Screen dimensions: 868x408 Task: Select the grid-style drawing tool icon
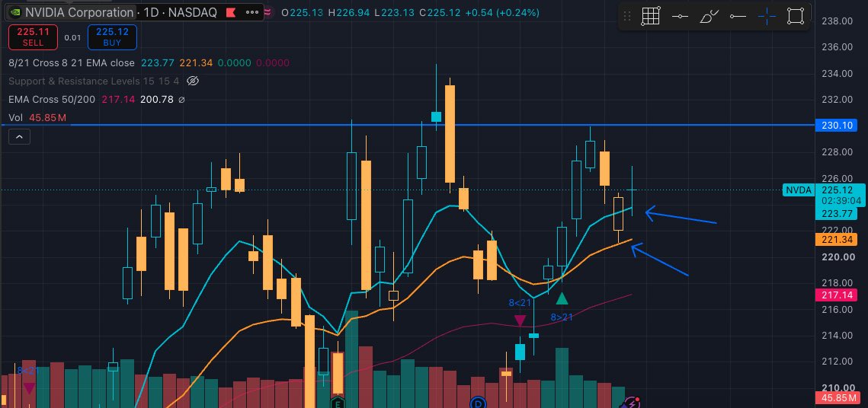click(651, 17)
